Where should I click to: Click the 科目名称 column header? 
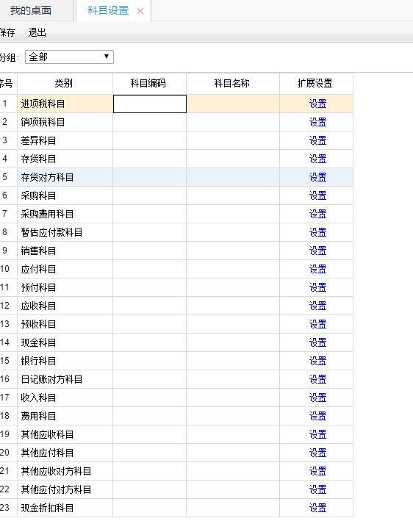[233, 84]
